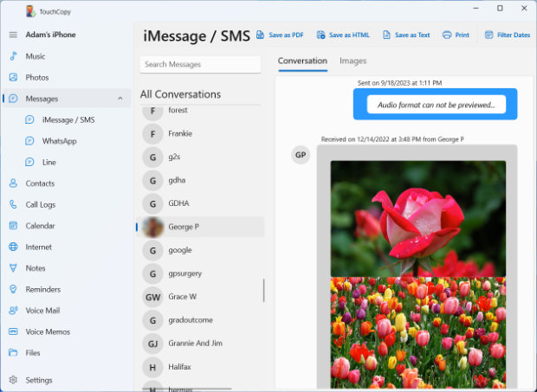537x392 pixels.
Task: Click the GP avatar beside message
Action: pos(301,155)
